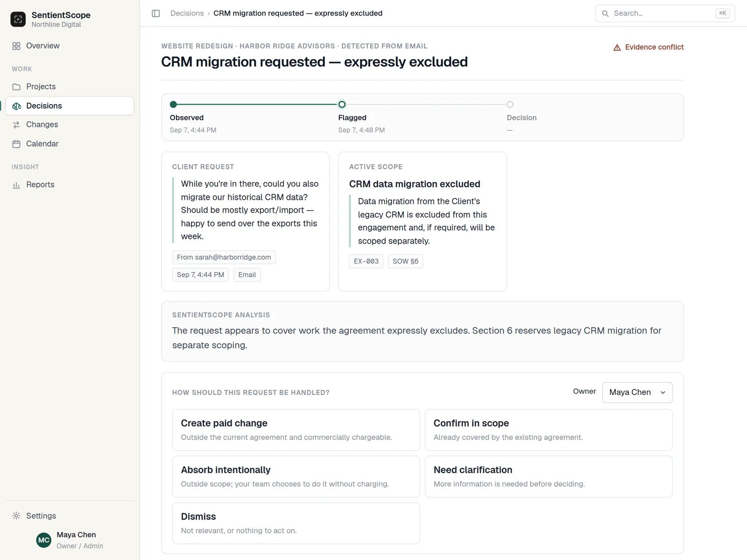Focus the Search input field

[x=665, y=14]
